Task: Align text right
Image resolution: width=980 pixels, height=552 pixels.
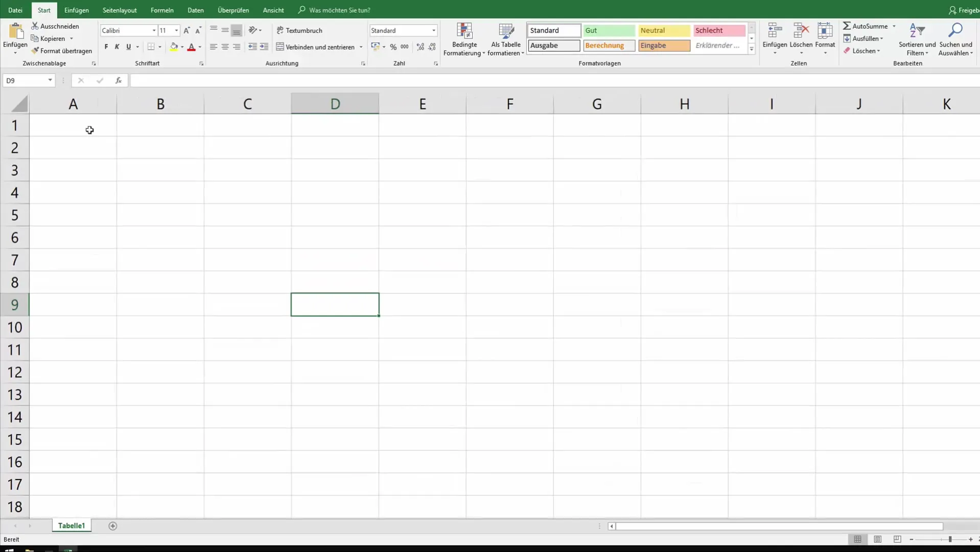Action: coord(236,47)
